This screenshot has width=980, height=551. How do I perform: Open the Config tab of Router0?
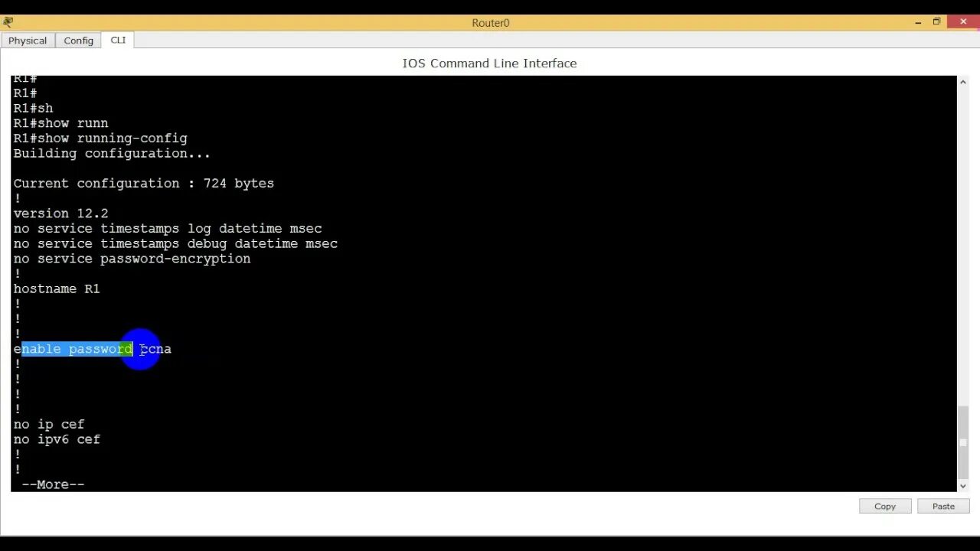click(x=77, y=40)
